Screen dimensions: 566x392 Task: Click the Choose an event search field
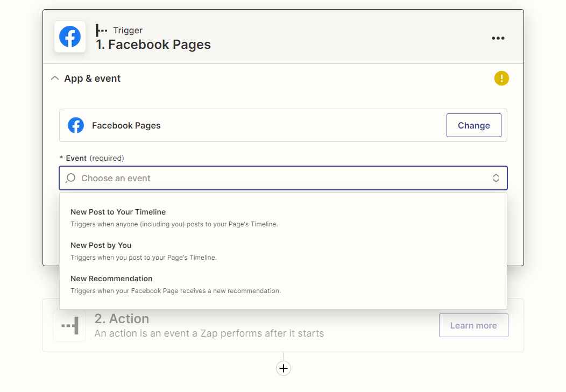pos(284,178)
